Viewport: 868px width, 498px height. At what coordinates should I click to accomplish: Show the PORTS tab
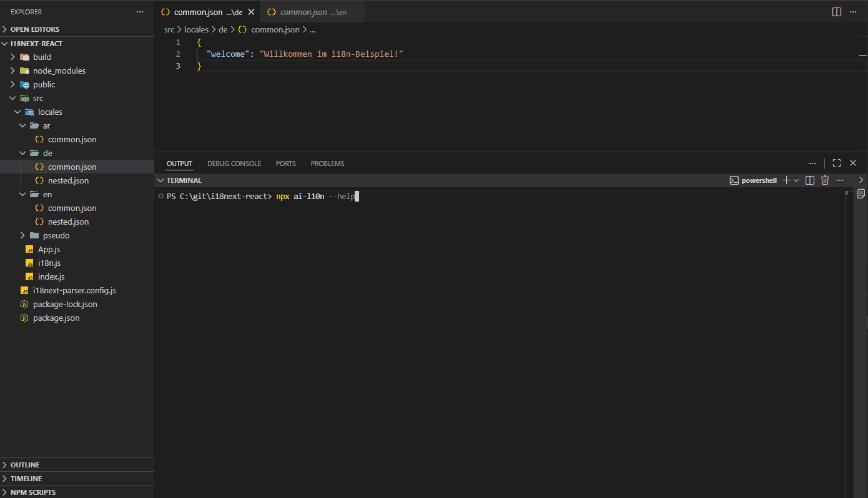286,164
